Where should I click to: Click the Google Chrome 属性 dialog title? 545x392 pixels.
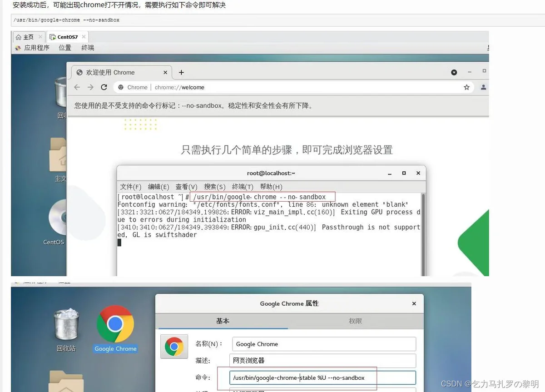pos(289,303)
